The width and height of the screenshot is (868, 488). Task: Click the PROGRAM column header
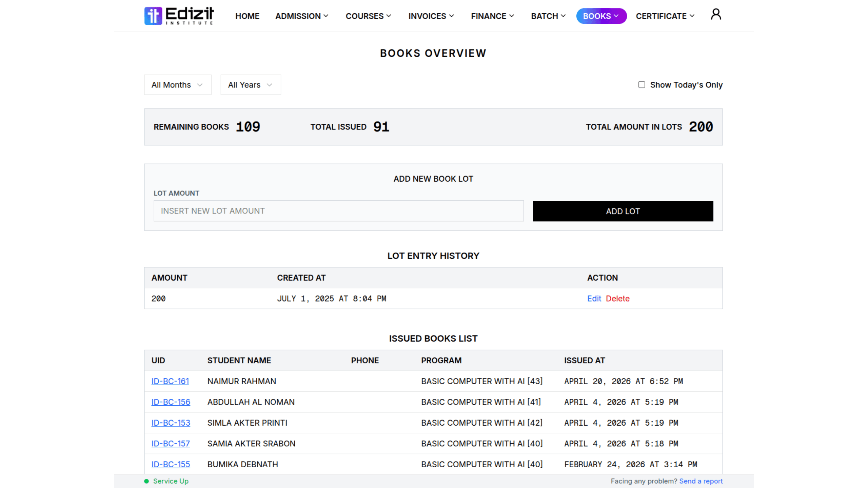[x=441, y=361]
